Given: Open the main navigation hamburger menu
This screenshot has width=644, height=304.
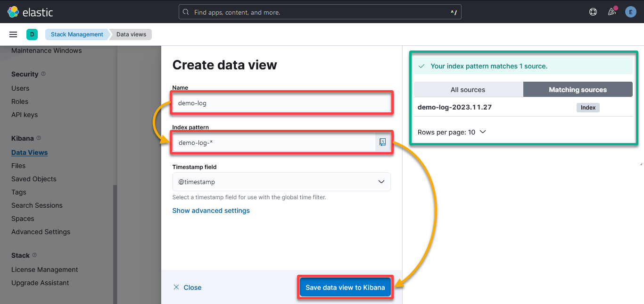Looking at the screenshot, I should pos(13,34).
